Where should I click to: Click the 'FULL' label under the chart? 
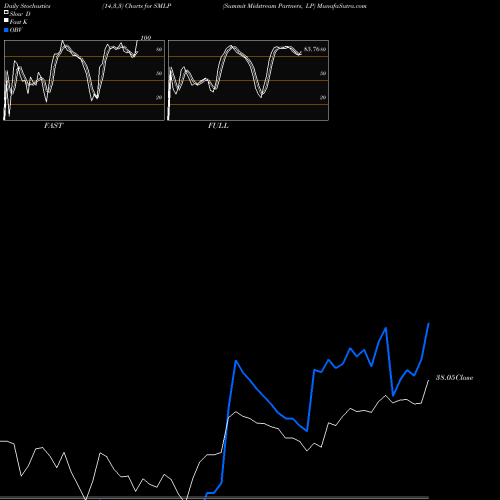(218, 126)
